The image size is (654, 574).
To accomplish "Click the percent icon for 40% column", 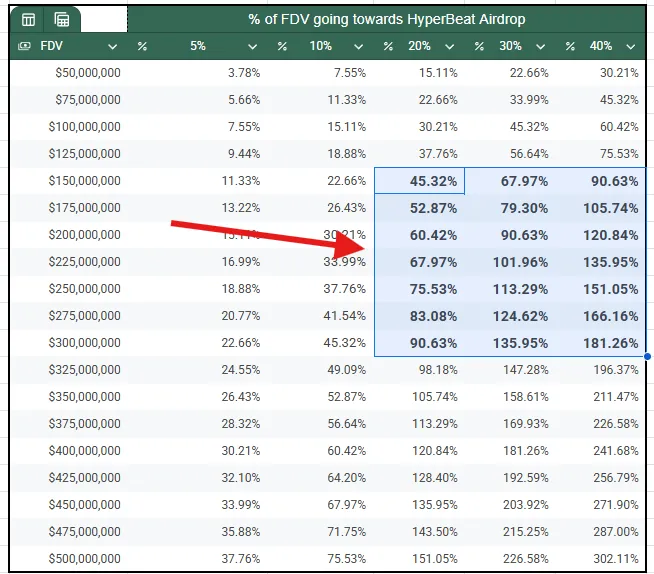I will pyautogui.click(x=570, y=47).
